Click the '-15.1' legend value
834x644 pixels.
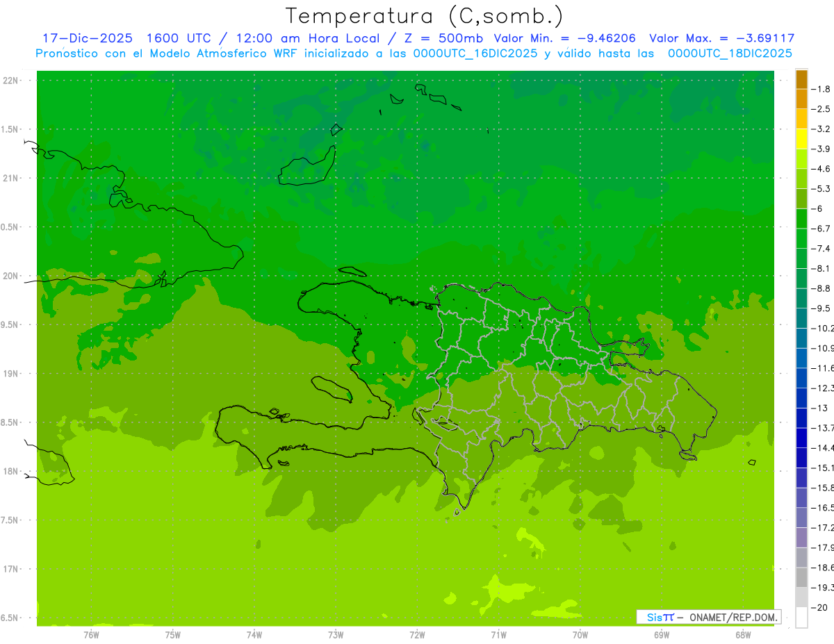pos(823,468)
